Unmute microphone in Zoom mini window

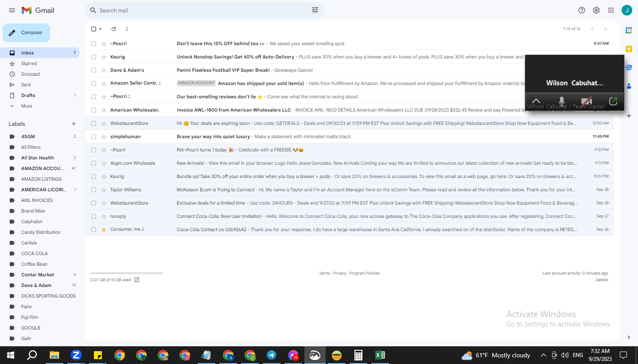pyautogui.click(x=562, y=101)
